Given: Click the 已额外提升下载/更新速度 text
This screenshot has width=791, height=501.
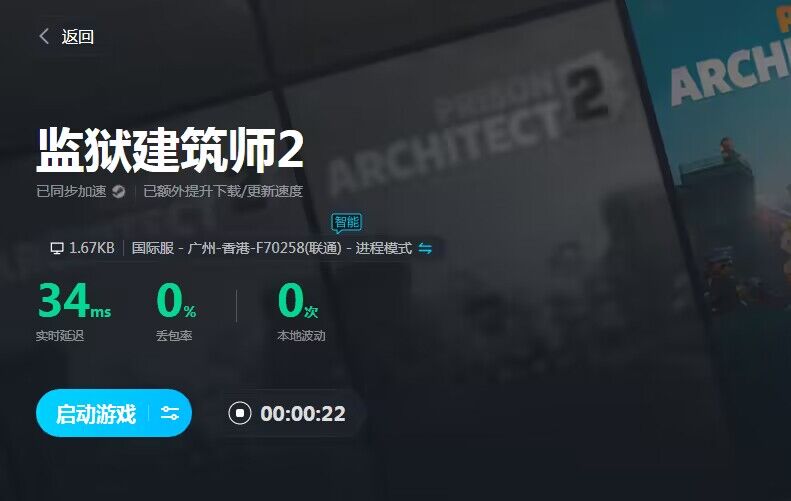Looking at the screenshot, I should [223, 191].
